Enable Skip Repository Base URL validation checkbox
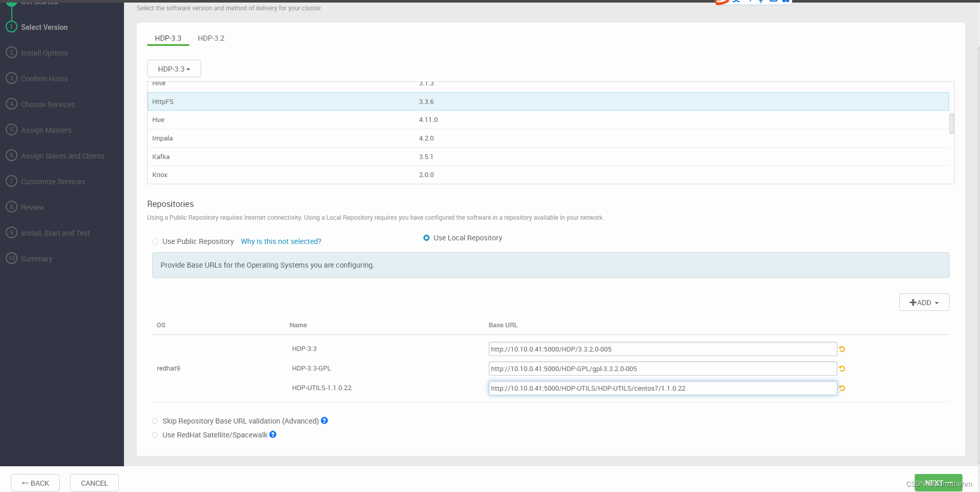 (155, 421)
